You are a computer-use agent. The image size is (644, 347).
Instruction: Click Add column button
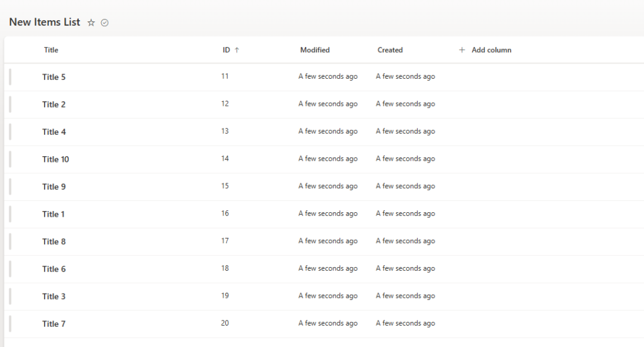tap(485, 50)
